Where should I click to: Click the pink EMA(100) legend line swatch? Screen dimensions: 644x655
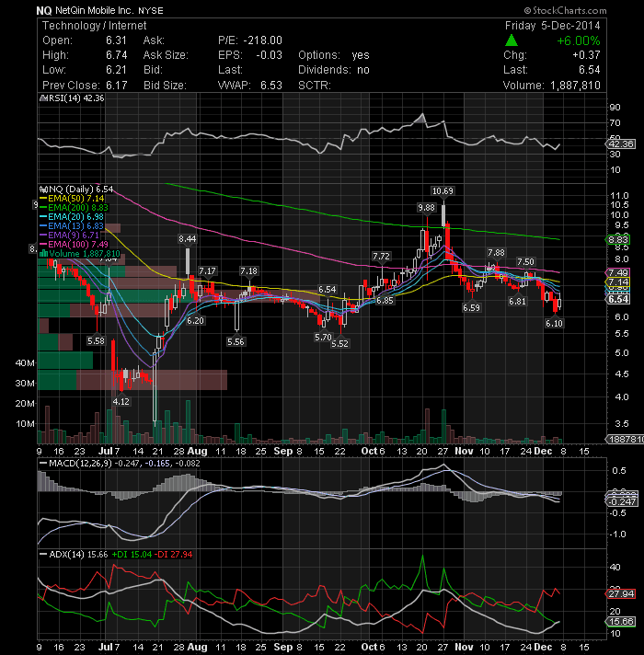(43, 245)
